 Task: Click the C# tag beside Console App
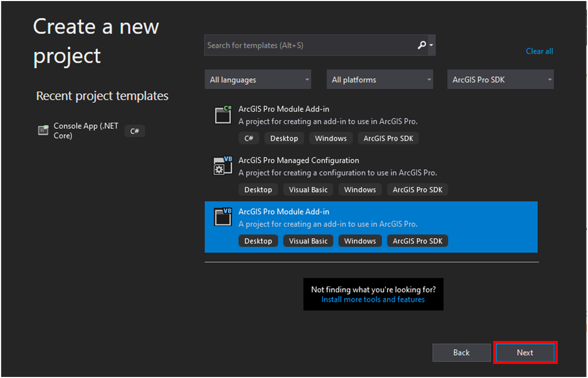point(134,131)
